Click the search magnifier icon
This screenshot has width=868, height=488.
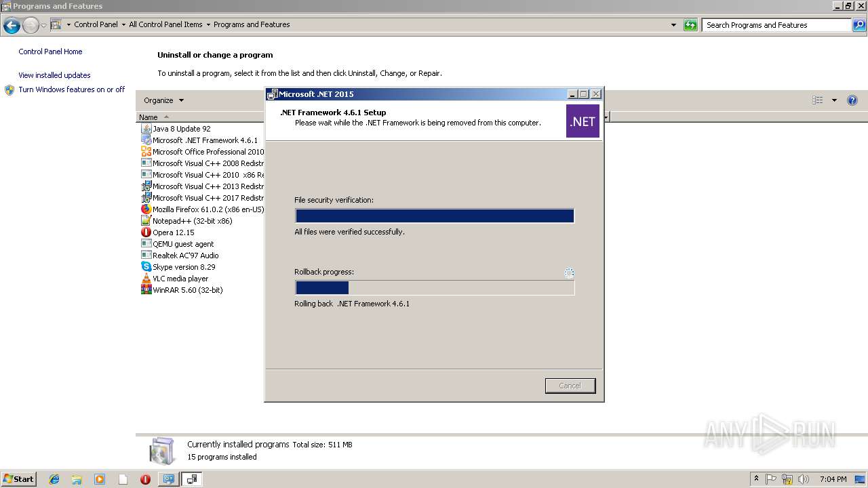(x=859, y=25)
